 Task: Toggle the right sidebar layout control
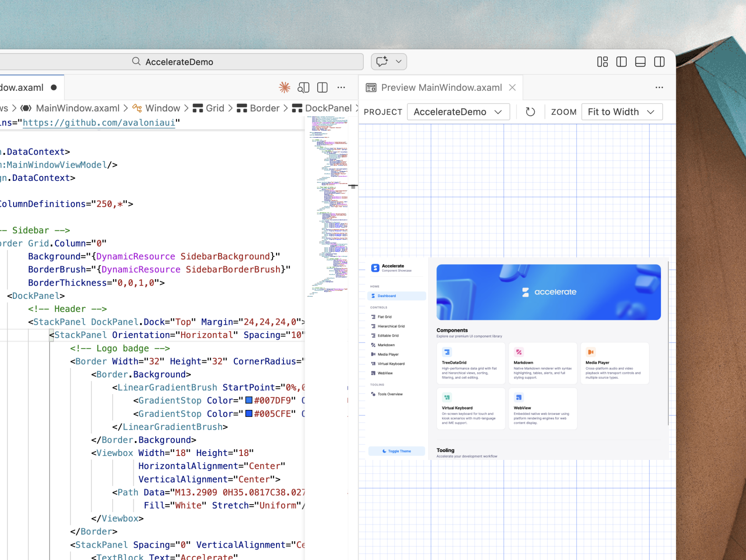659,61
